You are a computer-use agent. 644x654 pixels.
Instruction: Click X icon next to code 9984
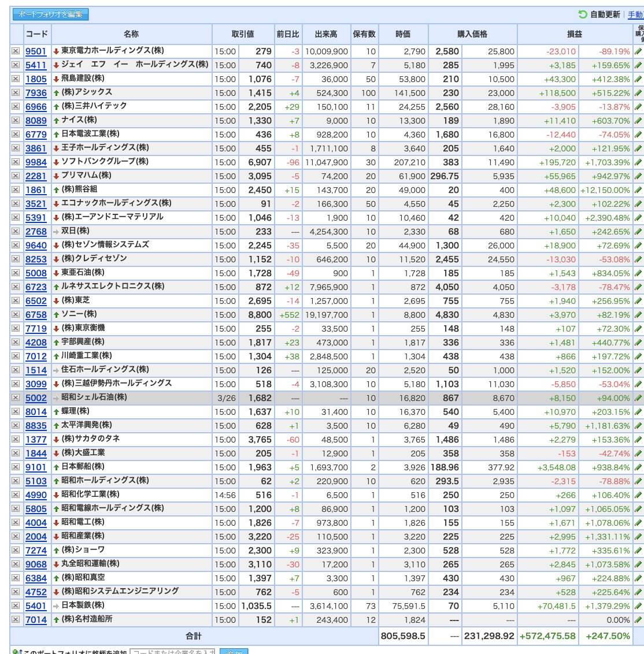[16, 162]
